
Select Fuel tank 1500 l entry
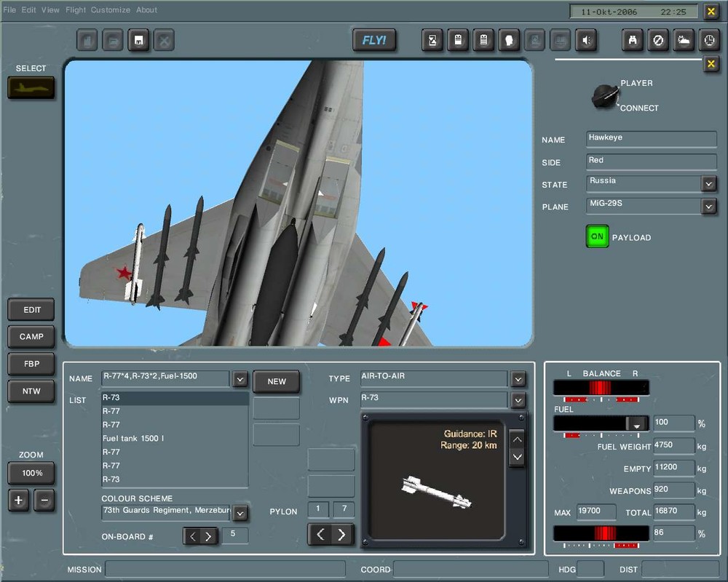tap(175, 439)
